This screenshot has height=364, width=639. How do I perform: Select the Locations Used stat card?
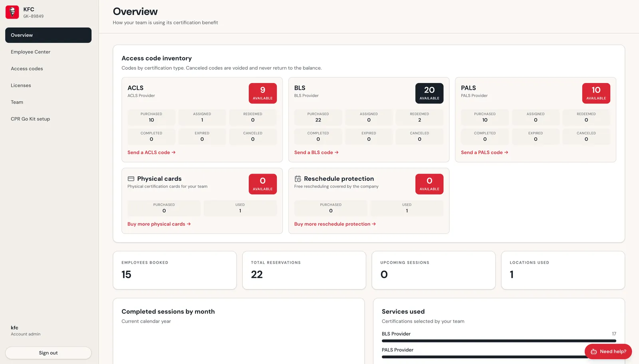click(x=563, y=270)
